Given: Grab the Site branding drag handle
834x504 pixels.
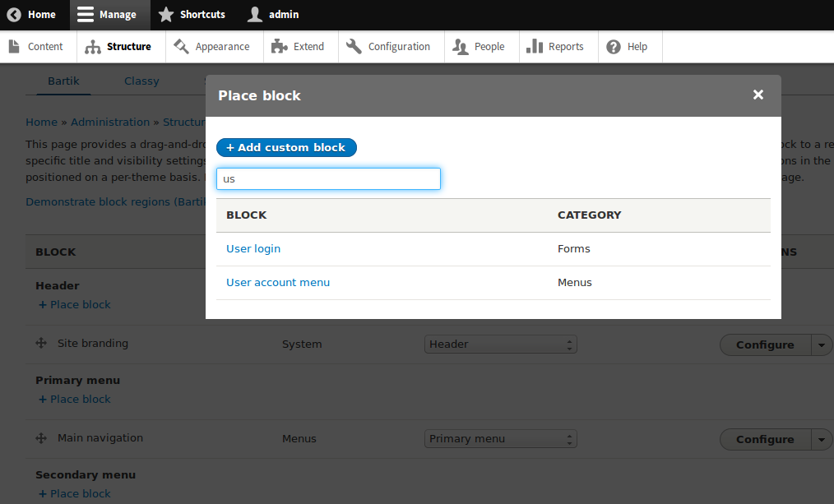Looking at the screenshot, I should (x=40, y=344).
